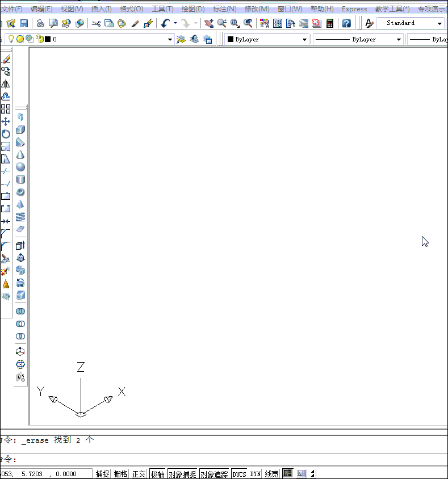This screenshot has height=479, width=448.
Task: Click the coordinate display readout
Action: tap(46, 474)
